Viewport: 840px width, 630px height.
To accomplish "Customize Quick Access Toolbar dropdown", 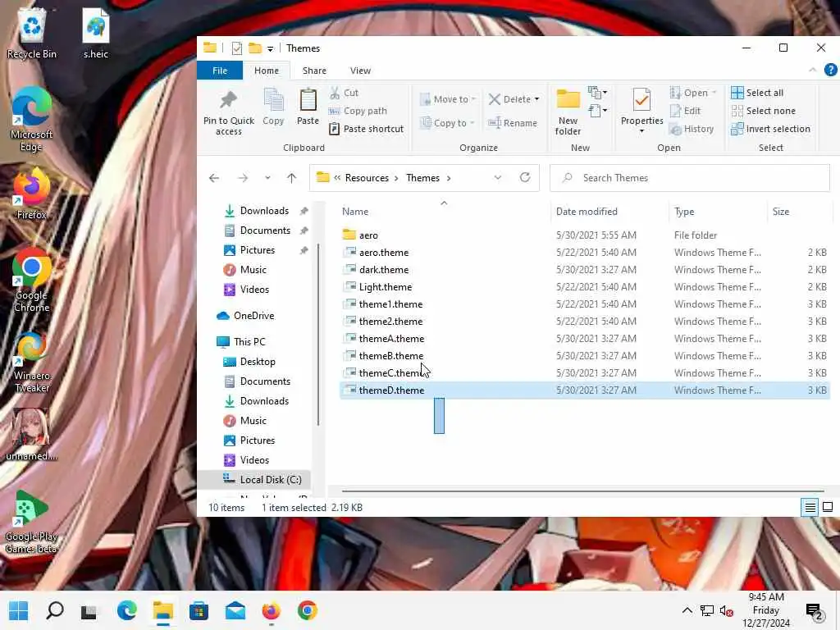I will point(271,48).
